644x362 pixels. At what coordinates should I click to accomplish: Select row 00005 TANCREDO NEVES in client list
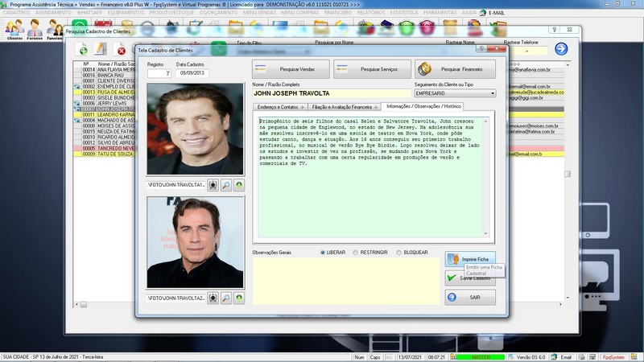point(105,148)
